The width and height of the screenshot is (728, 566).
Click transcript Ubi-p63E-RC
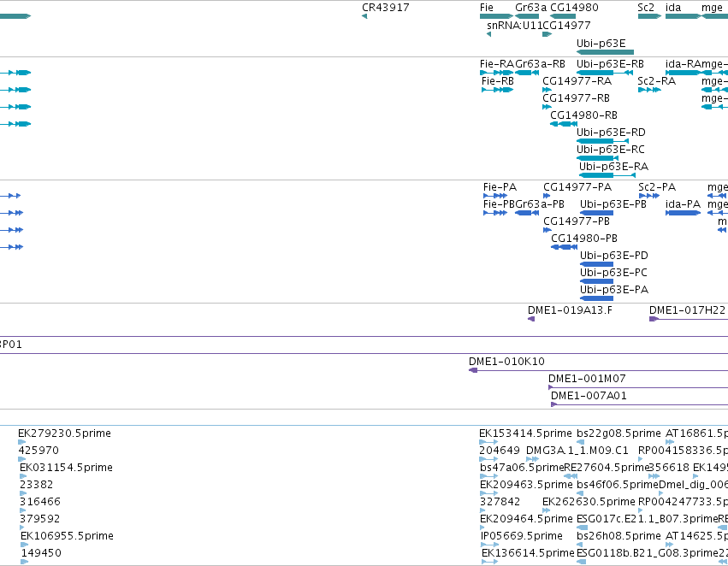(611, 150)
